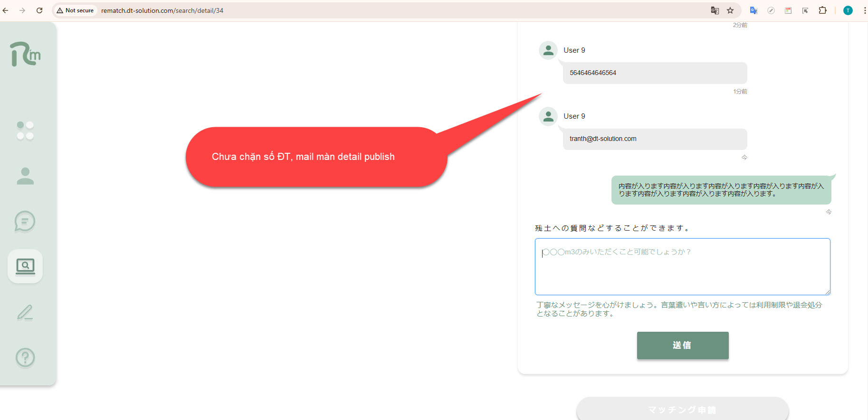Click the マッチング申請 button
Viewport: 868px width, 420px height.
point(682,409)
